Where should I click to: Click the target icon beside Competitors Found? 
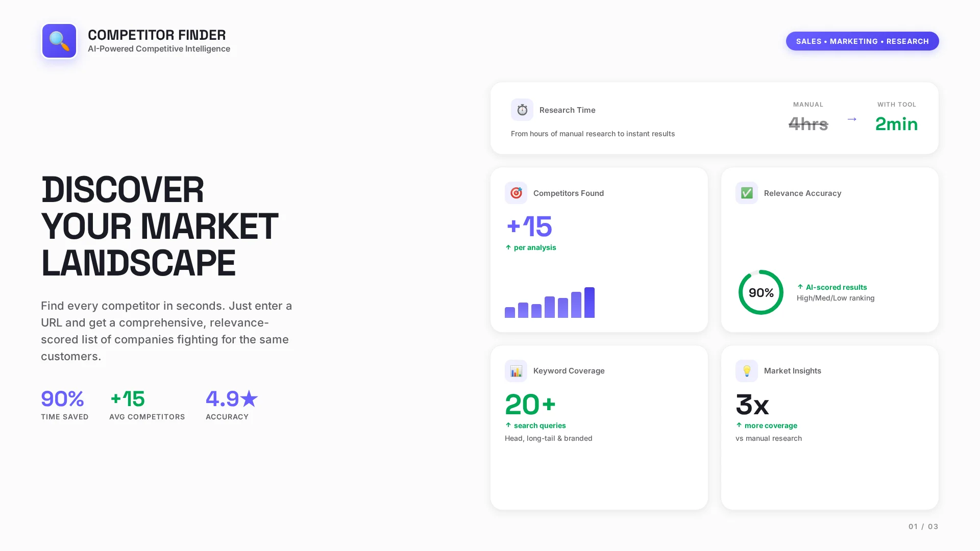(516, 193)
